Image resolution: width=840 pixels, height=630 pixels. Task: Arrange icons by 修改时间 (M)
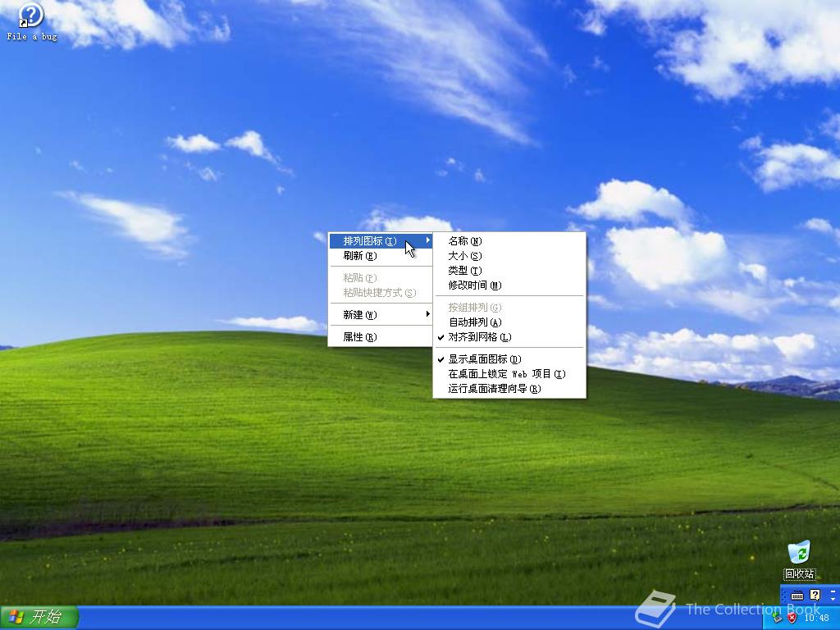point(509,285)
